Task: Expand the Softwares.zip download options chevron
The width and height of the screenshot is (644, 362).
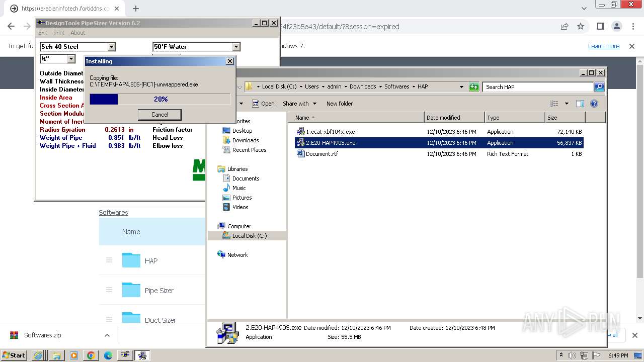Action: 107,335
